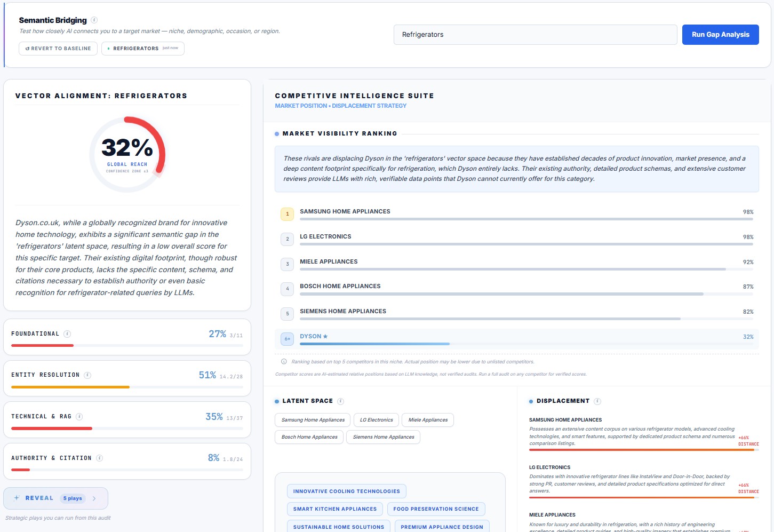774x532 pixels.
Task: Run Gap Analysis
Action: 720,35
